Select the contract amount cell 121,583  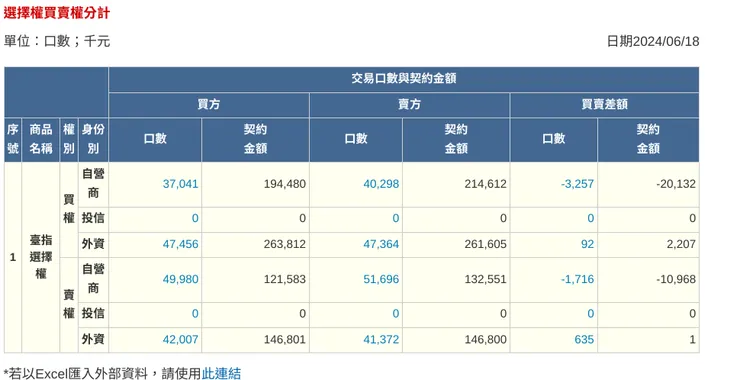tap(255, 279)
